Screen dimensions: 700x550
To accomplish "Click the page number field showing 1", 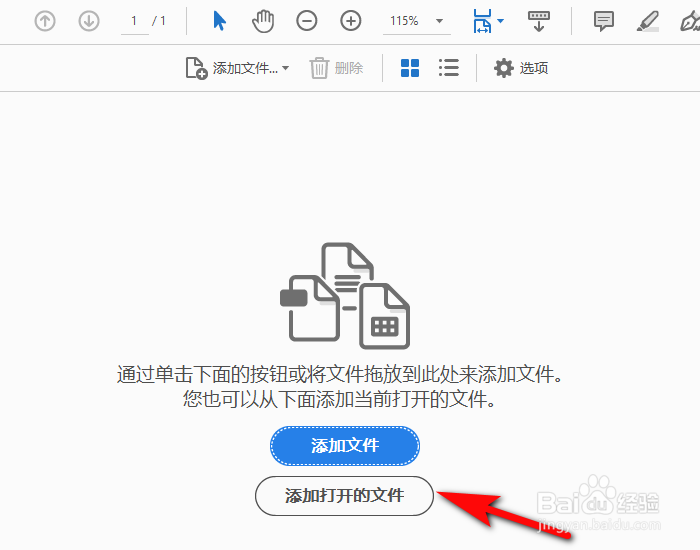I will pos(134,21).
